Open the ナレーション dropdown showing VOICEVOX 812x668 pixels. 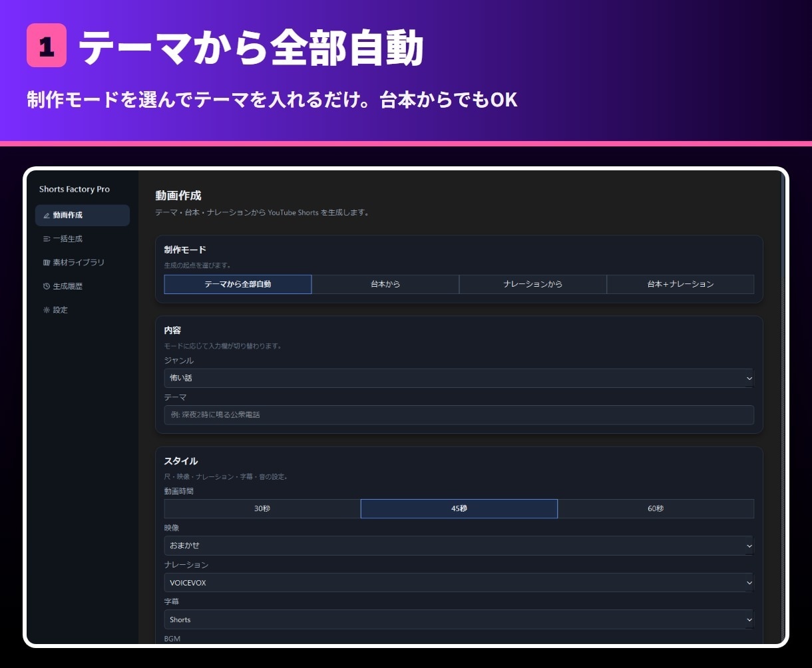point(459,583)
